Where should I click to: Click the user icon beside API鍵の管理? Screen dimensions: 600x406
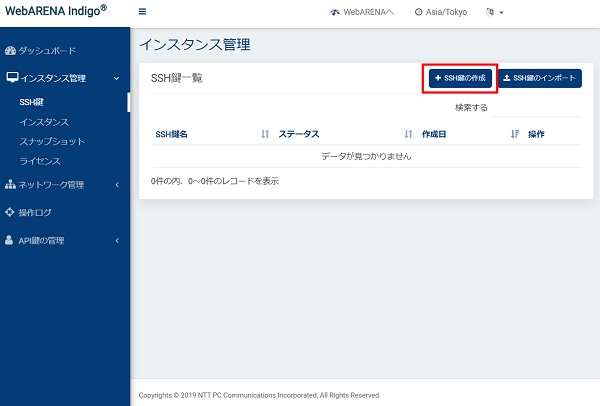tap(9, 240)
